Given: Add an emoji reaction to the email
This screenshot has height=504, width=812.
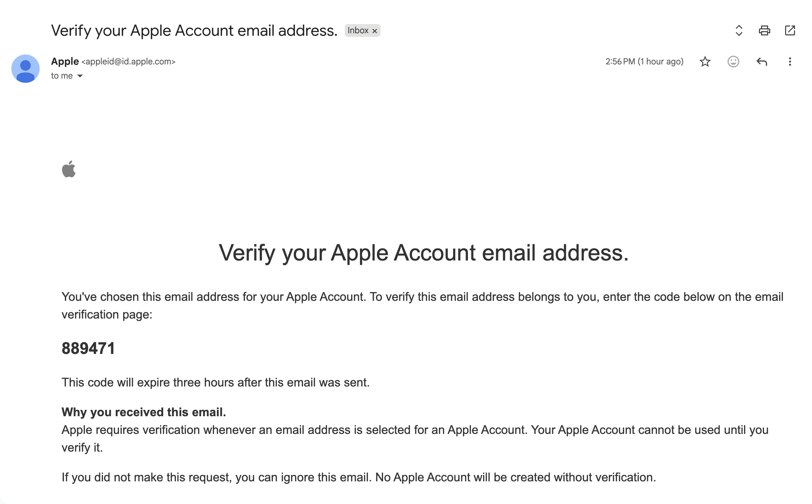Looking at the screenshot, I should [733, 62].
